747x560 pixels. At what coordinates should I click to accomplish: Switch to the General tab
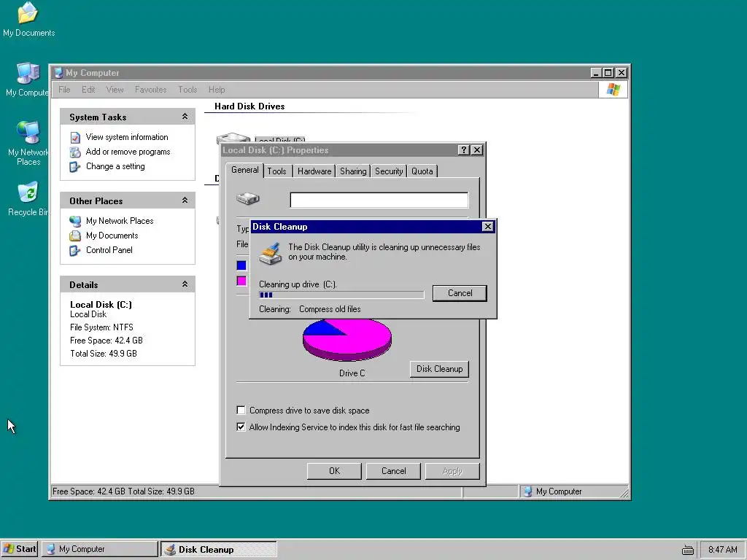(x=245, y=170)
